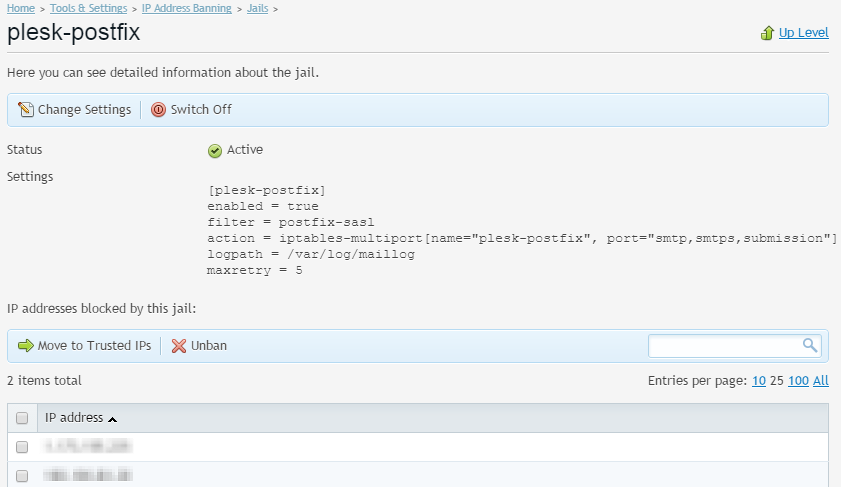Image resolution: width=841 pixels, height=487 pixels.
Task: Unban the selected IP addresses
Action: click(x=209, y=345)
